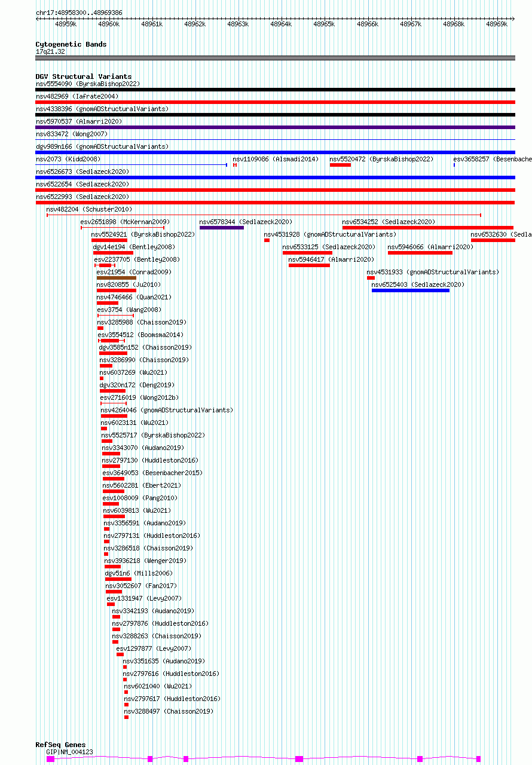Open nsv6534252 (Sedlazeck2020) label
Image resolution: width=532 pixels, height=765 pixels.
[x=389, y=222]
